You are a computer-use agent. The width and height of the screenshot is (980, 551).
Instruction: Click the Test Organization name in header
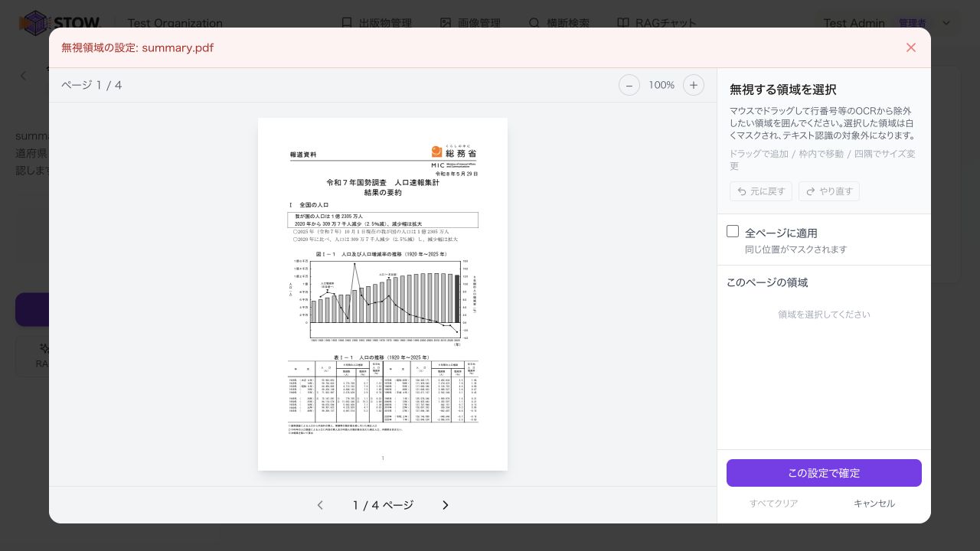point(175,23)
